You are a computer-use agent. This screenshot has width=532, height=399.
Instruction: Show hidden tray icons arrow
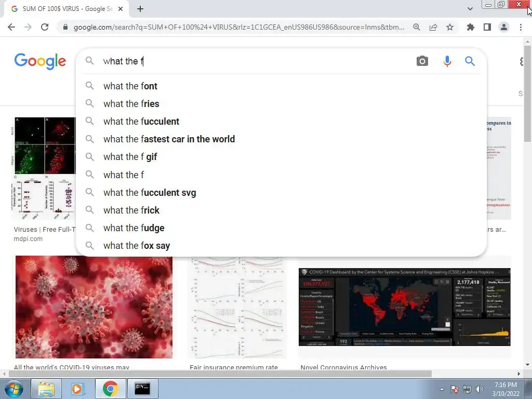442,389
